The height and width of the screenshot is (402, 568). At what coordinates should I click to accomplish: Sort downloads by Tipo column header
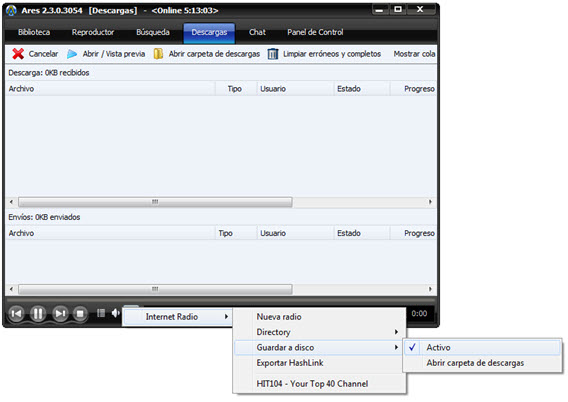tap(236, 89)
